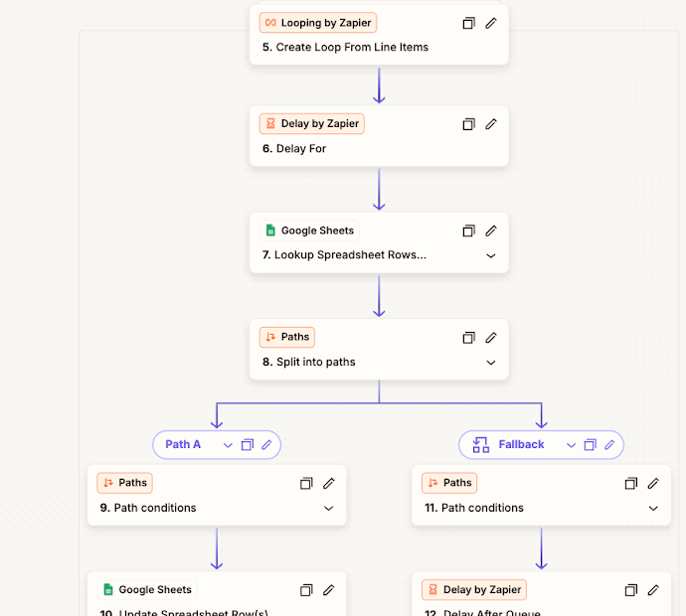Duplicate the Fallback path
The image size is (686, 616).
(591, 444)
